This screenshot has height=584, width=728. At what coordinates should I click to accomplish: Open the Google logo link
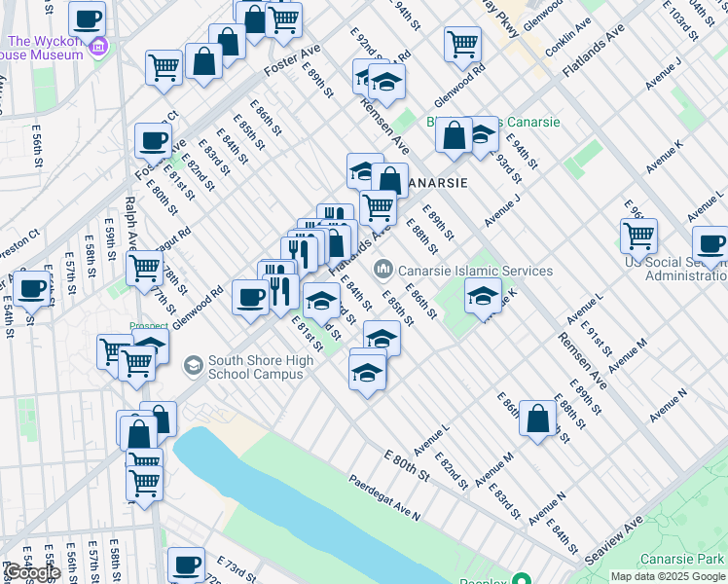coord(31,573)
